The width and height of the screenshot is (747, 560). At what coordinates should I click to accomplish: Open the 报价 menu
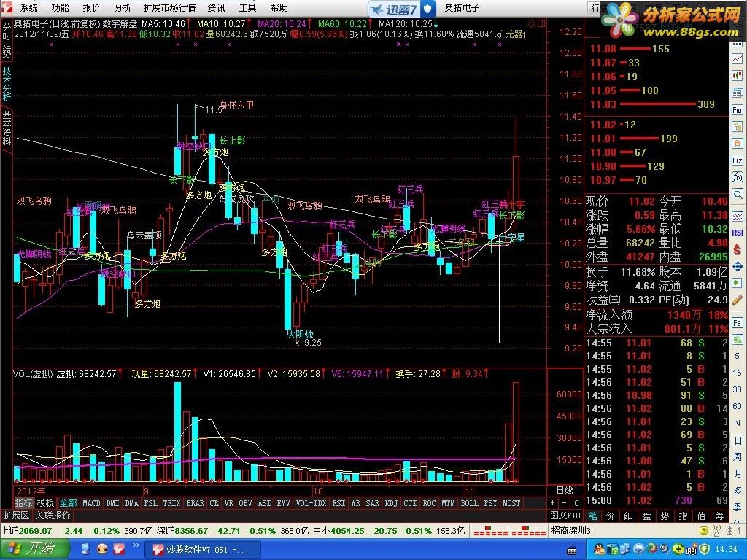[91, 7]
